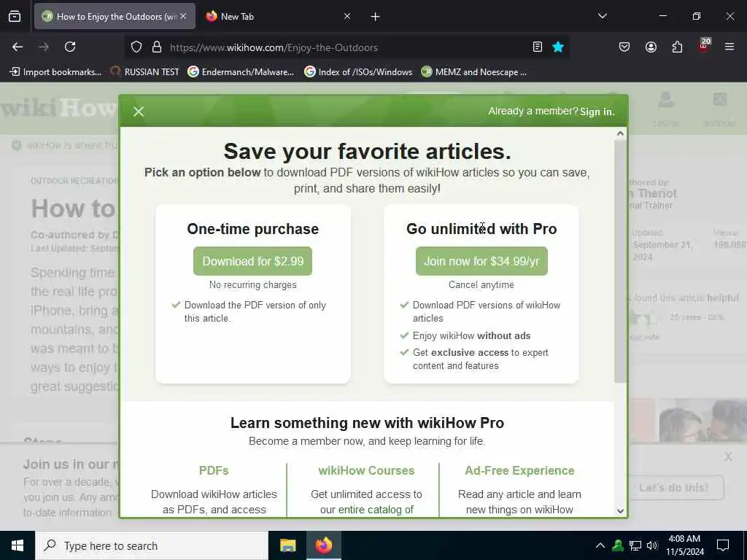Expand the list all tabs dropdown
Viewport: 747px width, 560px height.
[x=602, y=16]
